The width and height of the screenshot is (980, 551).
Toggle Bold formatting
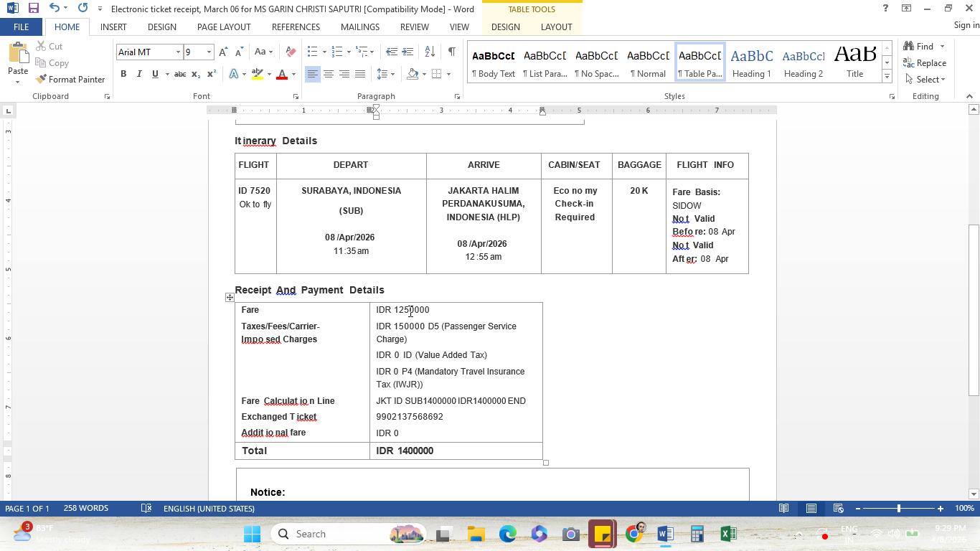[123, 74]
